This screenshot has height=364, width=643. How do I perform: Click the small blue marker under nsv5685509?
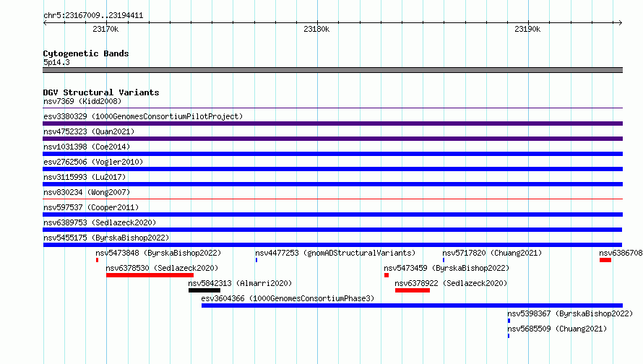point(509,336)
